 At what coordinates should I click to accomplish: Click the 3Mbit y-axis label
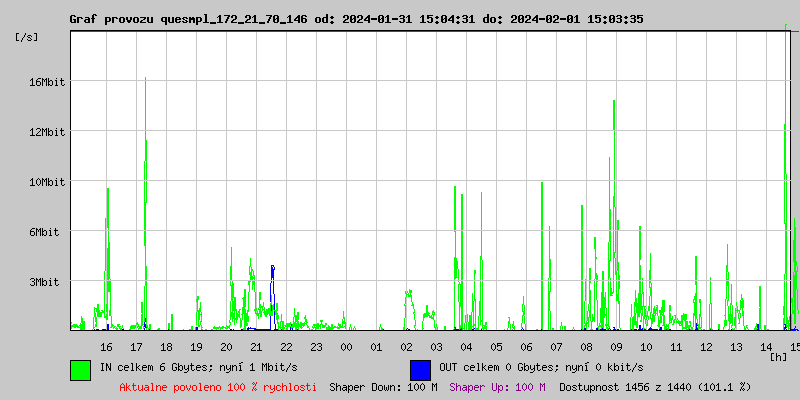44,282
